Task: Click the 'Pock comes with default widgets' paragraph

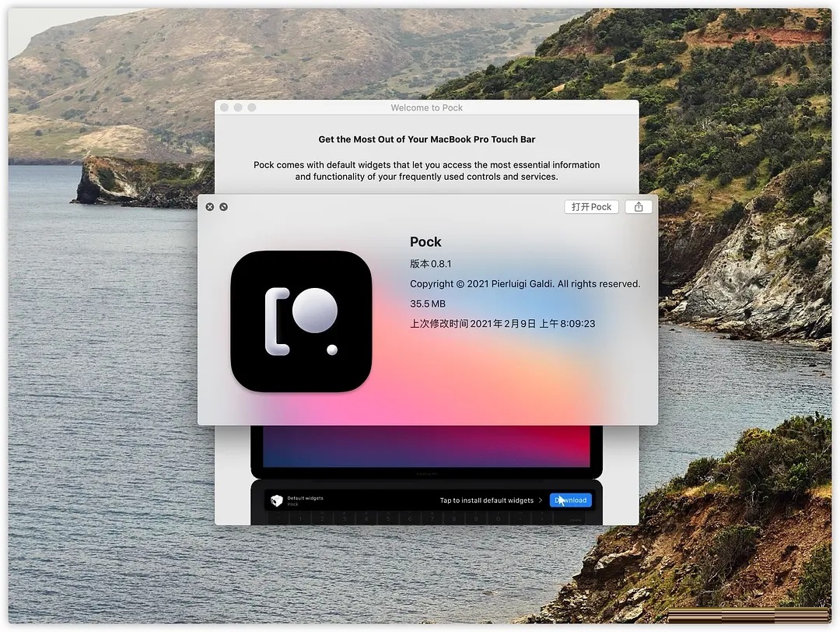Action: tap(427, 170)
